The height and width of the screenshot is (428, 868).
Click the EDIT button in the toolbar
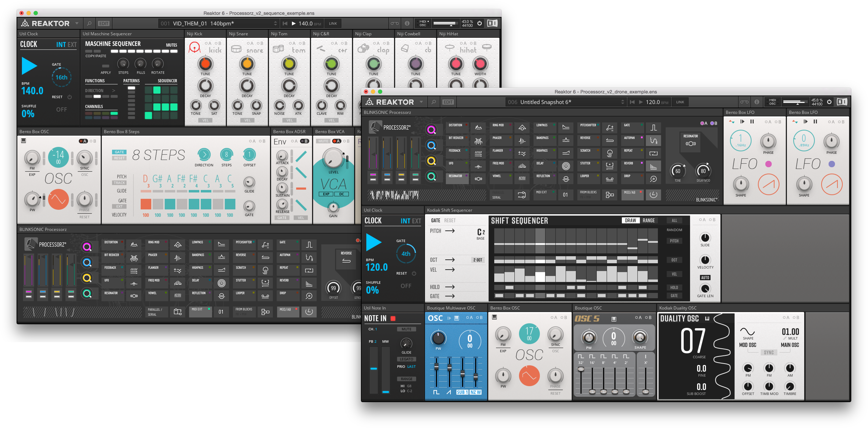[x=104, y=23]
